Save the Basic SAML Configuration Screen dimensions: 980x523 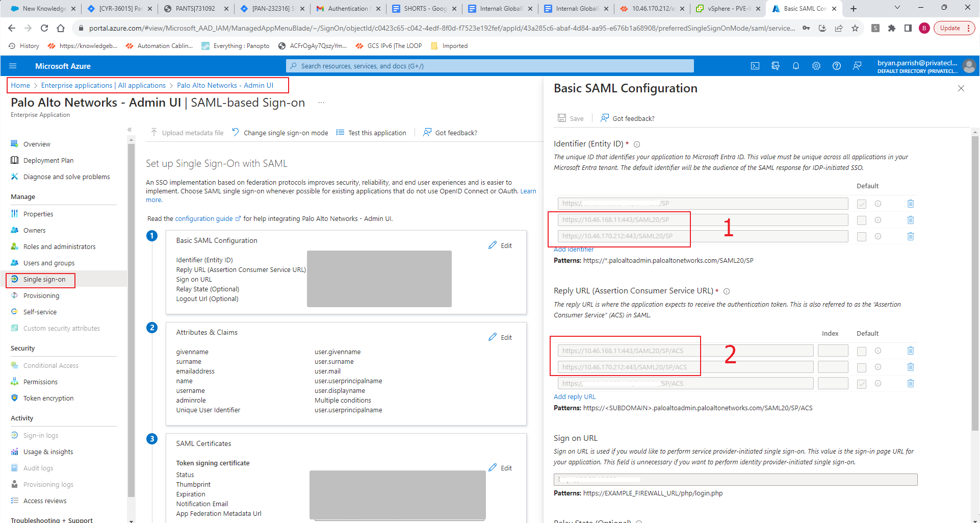tap(571, 118)
